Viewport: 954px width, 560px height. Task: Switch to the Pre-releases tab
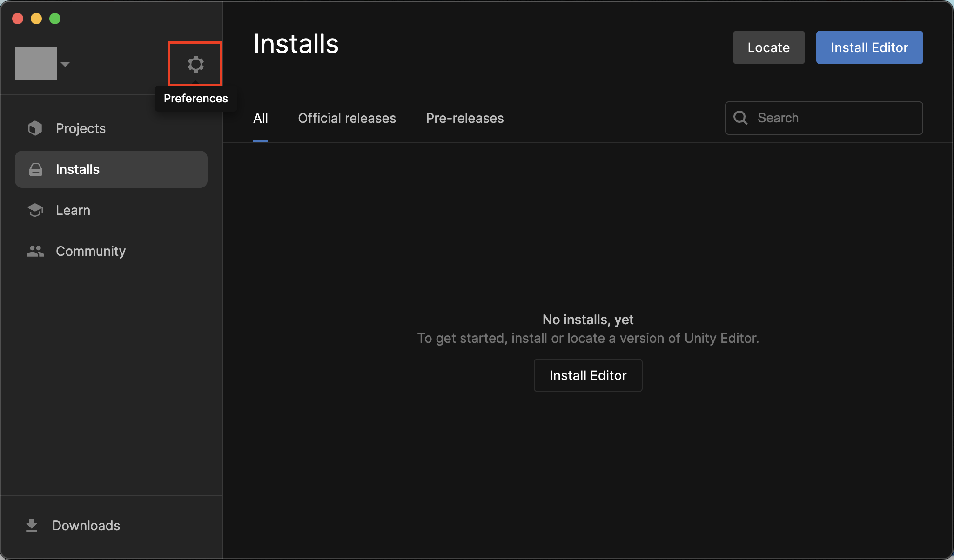(464, 118)
